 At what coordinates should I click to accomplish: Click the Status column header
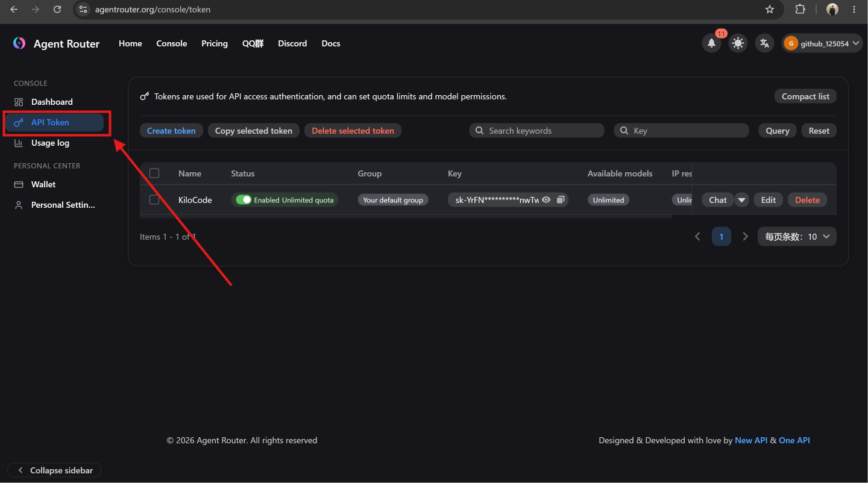click(x=243, y=173)
